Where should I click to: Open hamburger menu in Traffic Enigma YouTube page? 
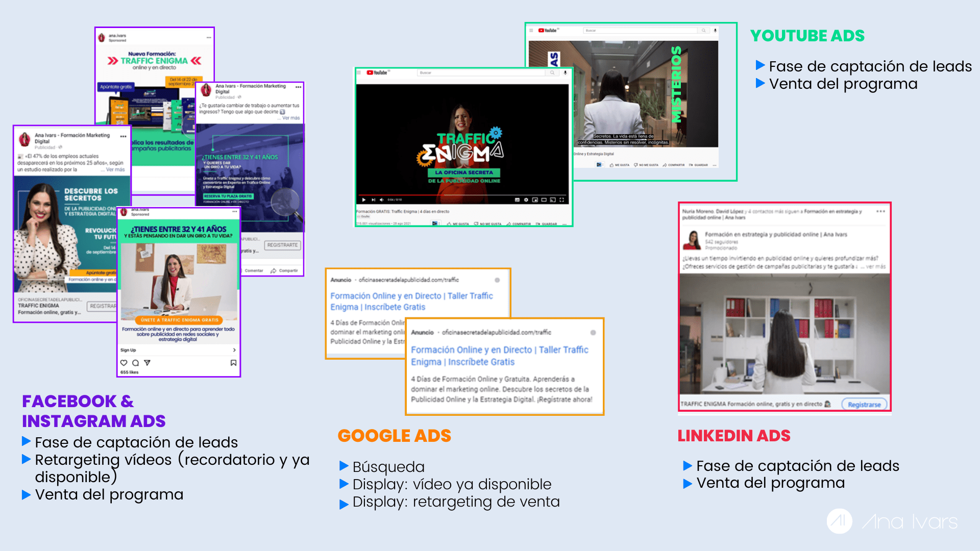(x=359, y=72)
